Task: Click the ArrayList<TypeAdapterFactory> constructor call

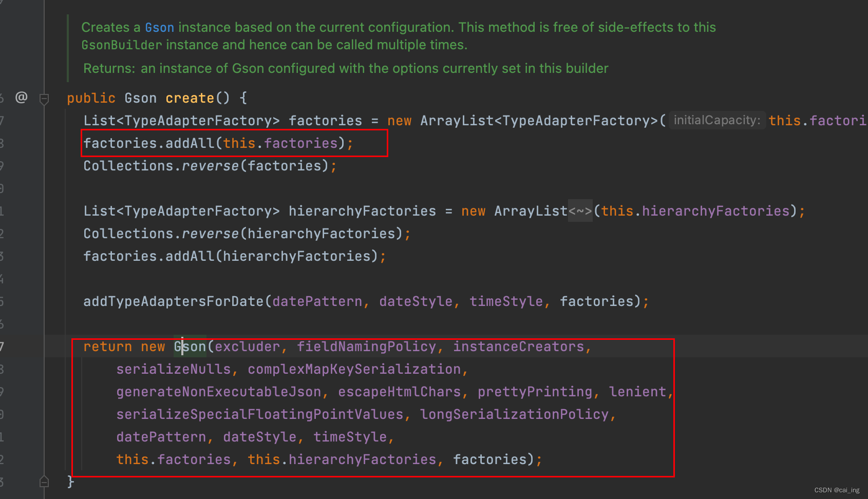Action: tap(539, 121)
